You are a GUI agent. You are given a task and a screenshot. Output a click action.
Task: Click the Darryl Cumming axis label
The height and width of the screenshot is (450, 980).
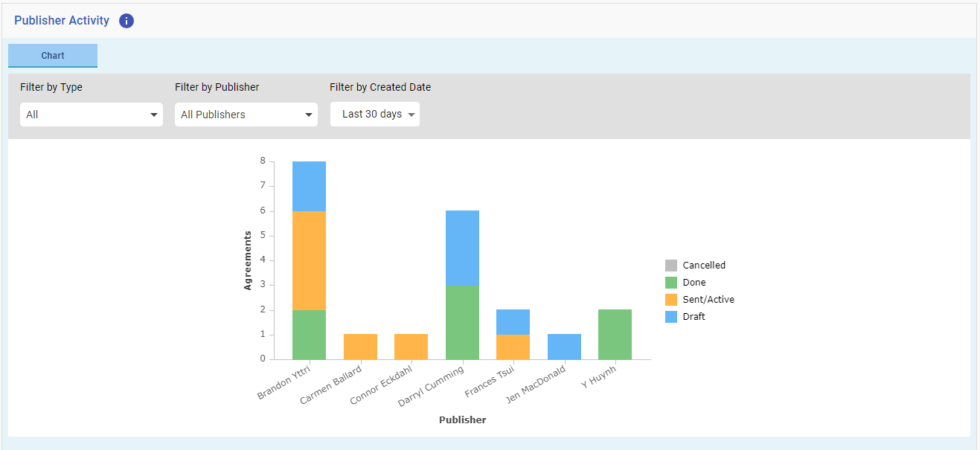[x=432, y=385]
